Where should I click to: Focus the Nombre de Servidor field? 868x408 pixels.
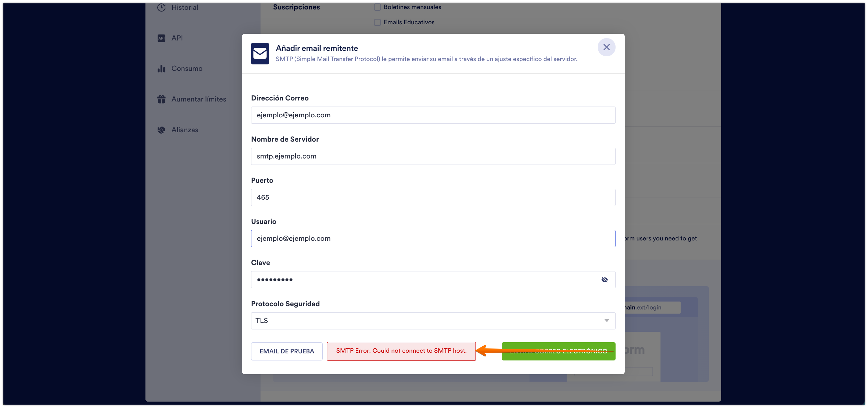point(433,156)
